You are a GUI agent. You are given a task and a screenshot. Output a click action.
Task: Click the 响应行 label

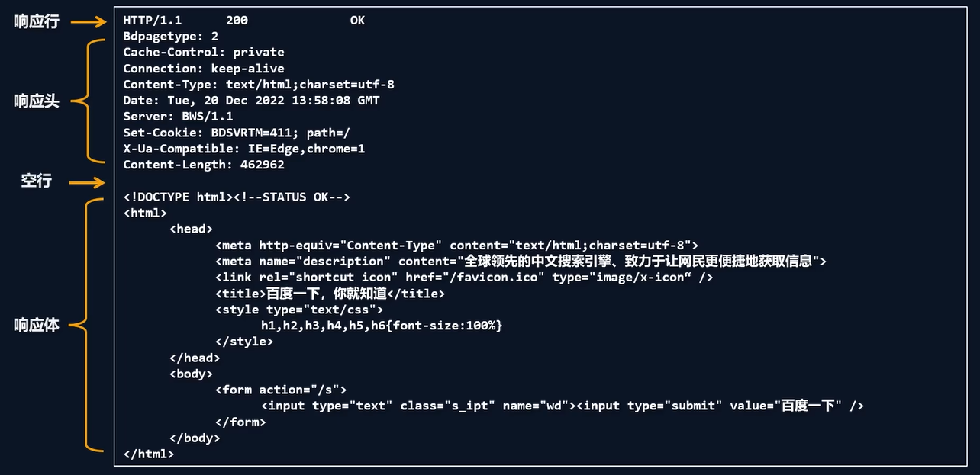tap(36, 21)
